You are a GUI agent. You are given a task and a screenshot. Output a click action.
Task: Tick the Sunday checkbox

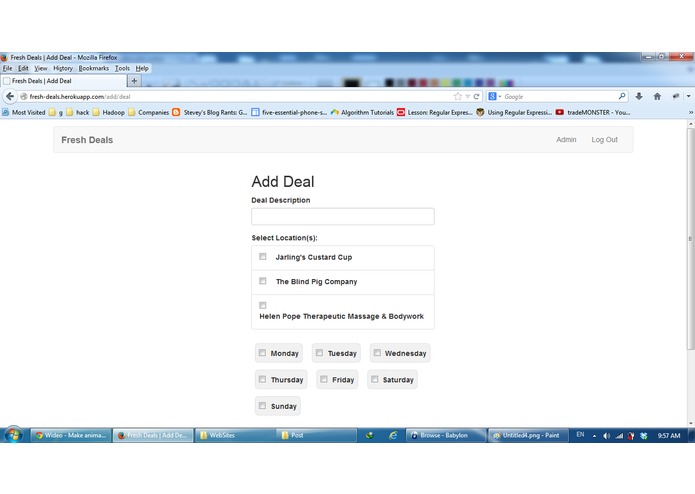click(x=262, y=406)
